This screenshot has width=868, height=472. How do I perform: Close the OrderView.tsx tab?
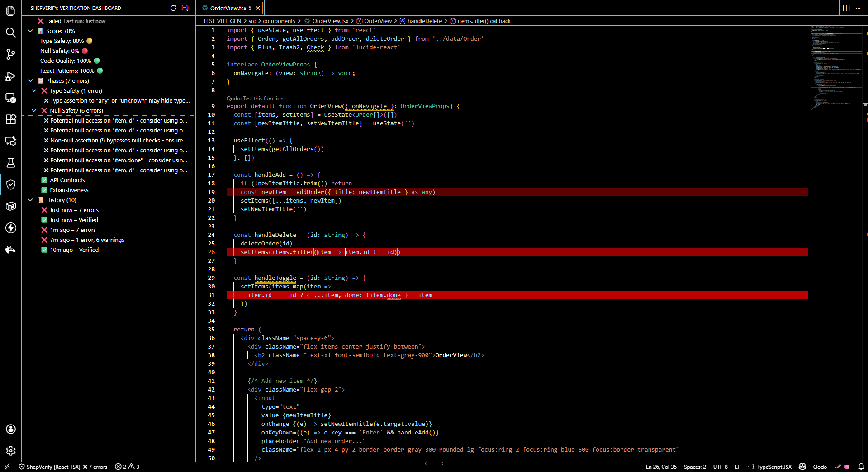258,8
